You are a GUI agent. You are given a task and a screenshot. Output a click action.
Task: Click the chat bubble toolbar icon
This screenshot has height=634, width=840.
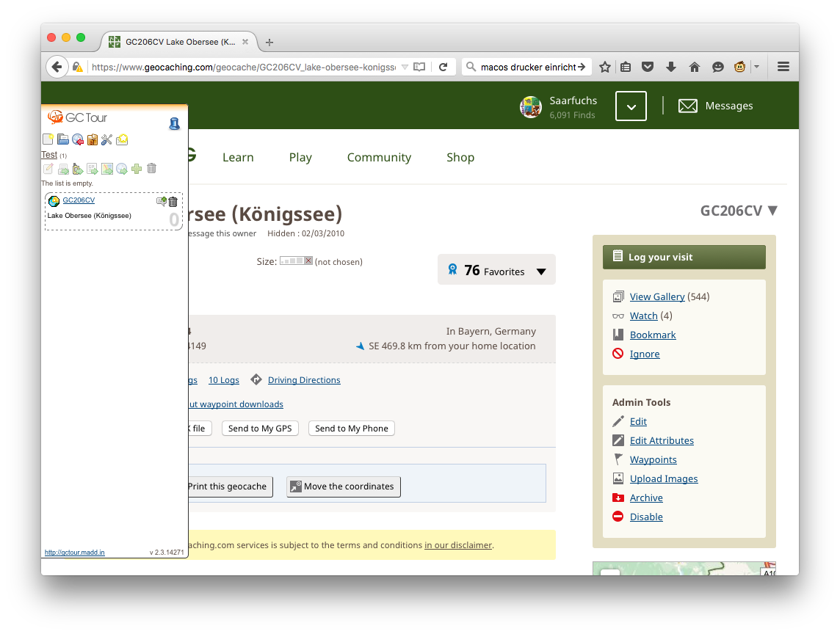coord(718,67)
